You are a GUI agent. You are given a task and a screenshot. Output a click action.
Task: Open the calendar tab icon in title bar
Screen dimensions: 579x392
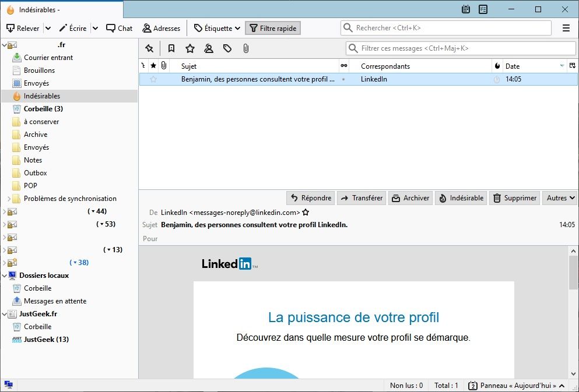[x=466, y=9]
